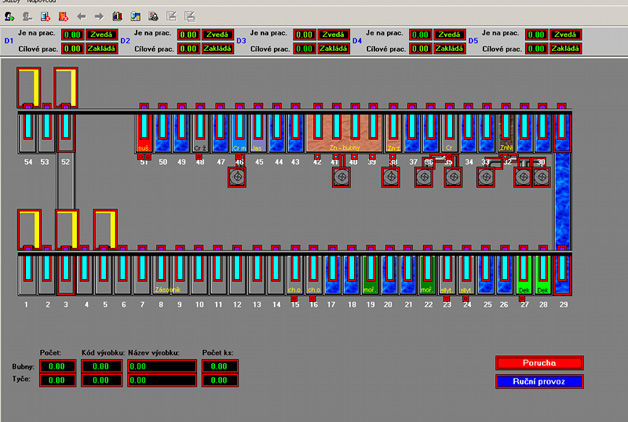
Task: Click the D4 Zvedá indicator
Action: [x=450, y=35]
